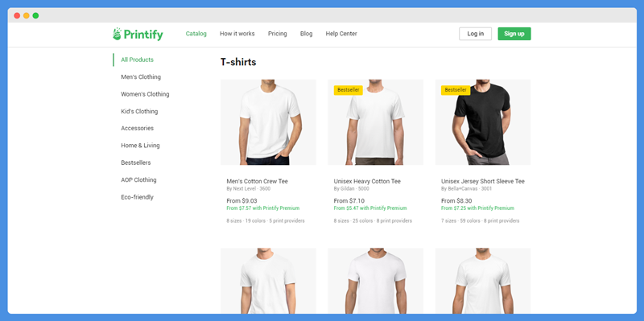Viewport: 644px width, 321px height.
Task: Open Kid's Clothing category
Action: click(x=139, y=111)
